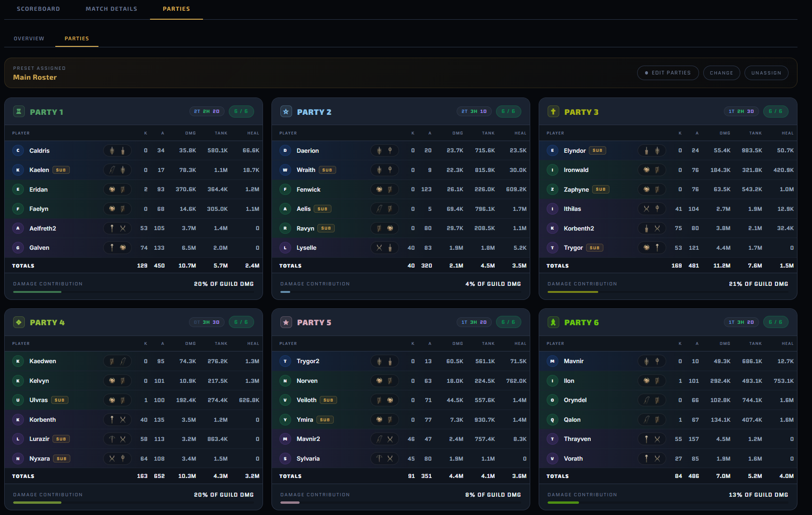The width and height of the screenshot is (812, 515).
Task: Click Party 6 emblem icon
Action: click(553, 322)
